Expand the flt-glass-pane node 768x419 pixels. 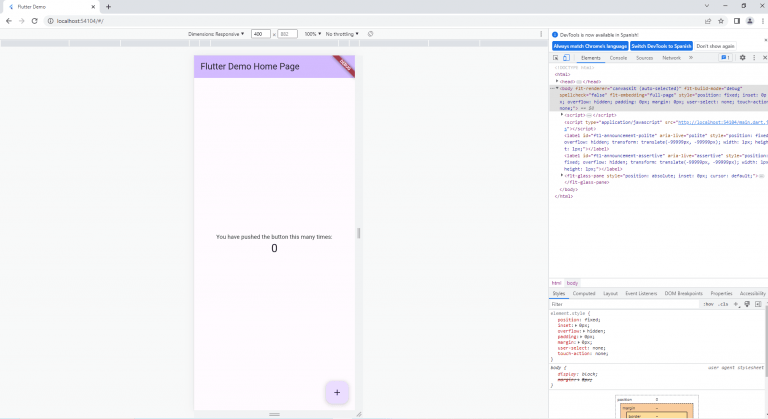(x=562, y=175)
